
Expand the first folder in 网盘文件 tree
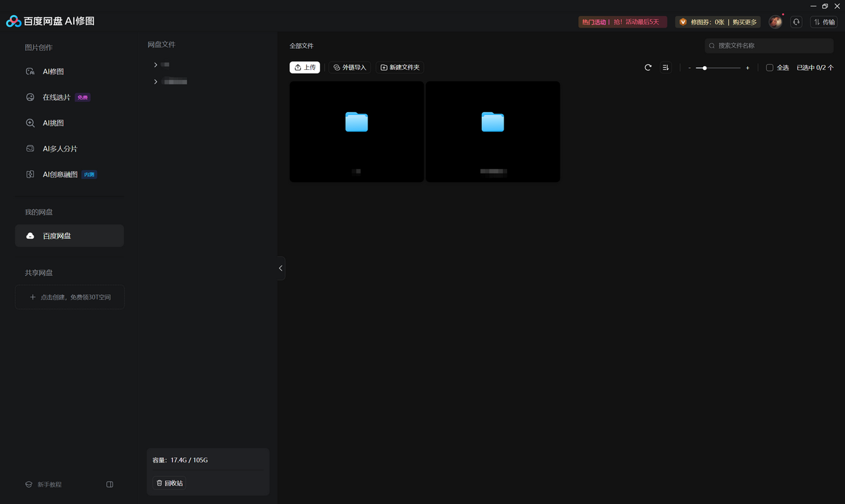[156, 65]
